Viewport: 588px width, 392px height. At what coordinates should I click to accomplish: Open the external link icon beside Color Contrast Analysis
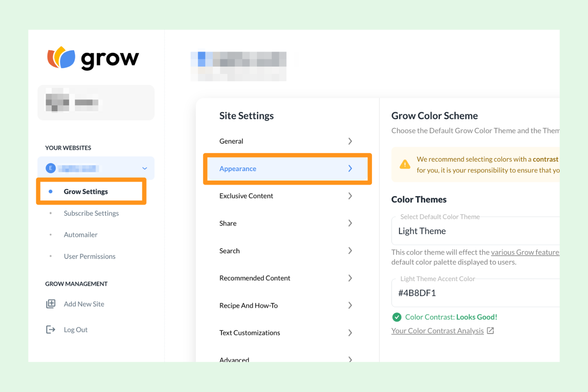coord(490,330)
